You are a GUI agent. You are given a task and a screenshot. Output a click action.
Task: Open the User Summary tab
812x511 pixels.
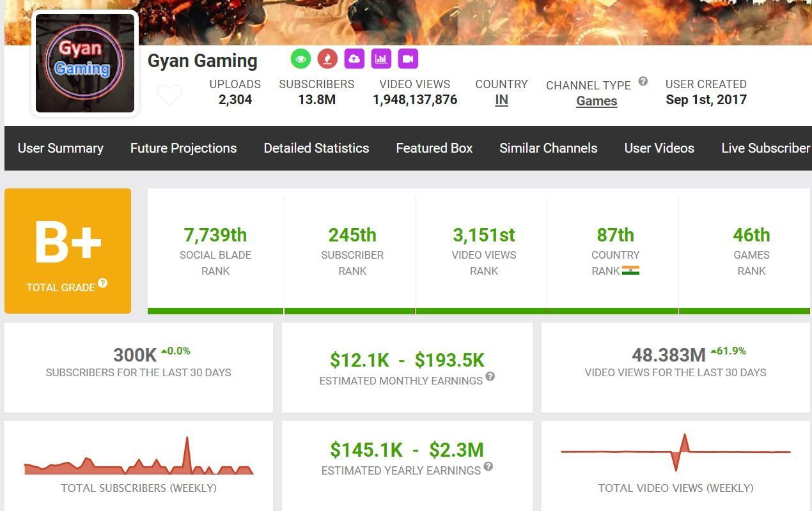[x=61, y=148]
